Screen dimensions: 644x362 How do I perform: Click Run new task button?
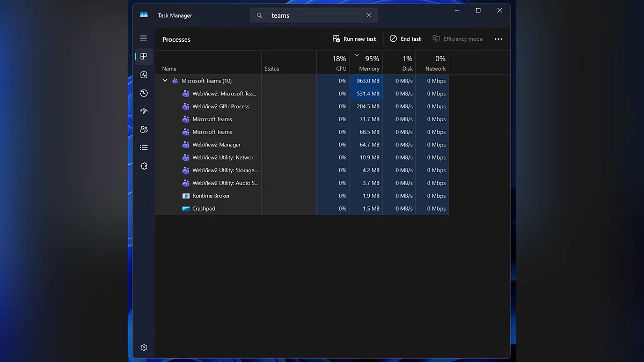354,39
